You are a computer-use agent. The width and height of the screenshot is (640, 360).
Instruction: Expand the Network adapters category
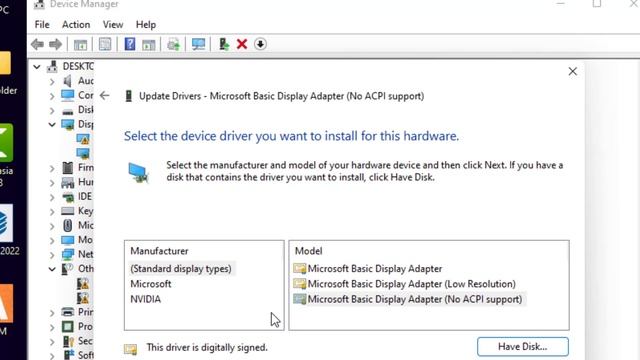pyautogui.click(x=52, y=255)
